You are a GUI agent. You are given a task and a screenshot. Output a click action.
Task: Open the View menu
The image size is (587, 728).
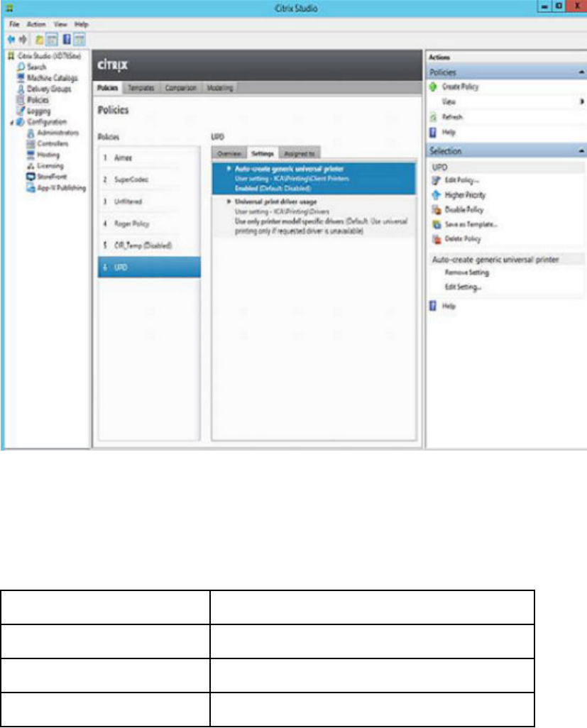(60, 24)
